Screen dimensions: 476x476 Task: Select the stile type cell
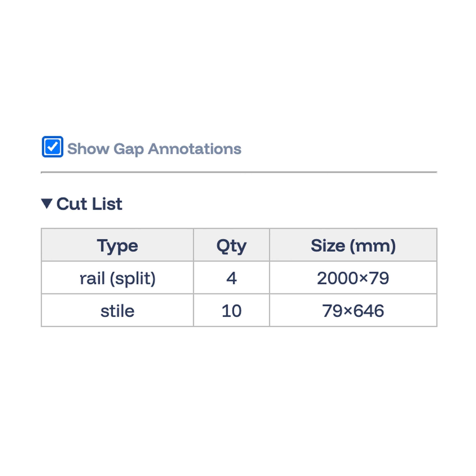click(x=117, y=311)
